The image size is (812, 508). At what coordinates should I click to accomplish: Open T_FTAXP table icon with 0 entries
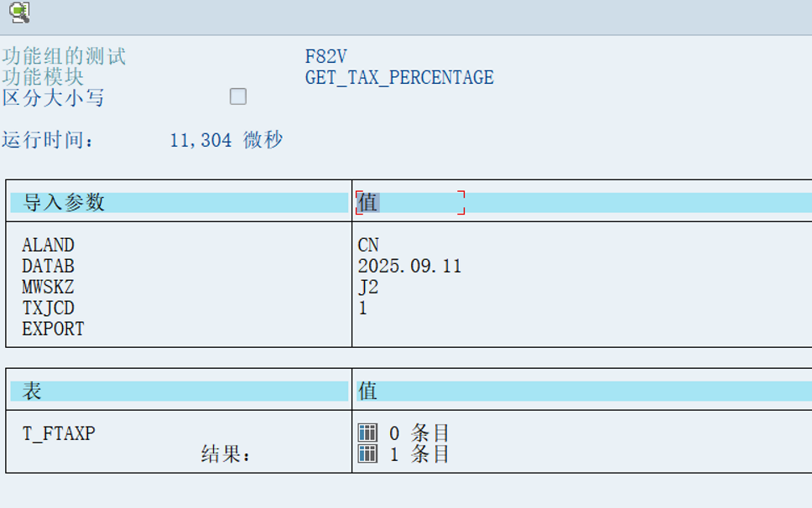(367, 433)
